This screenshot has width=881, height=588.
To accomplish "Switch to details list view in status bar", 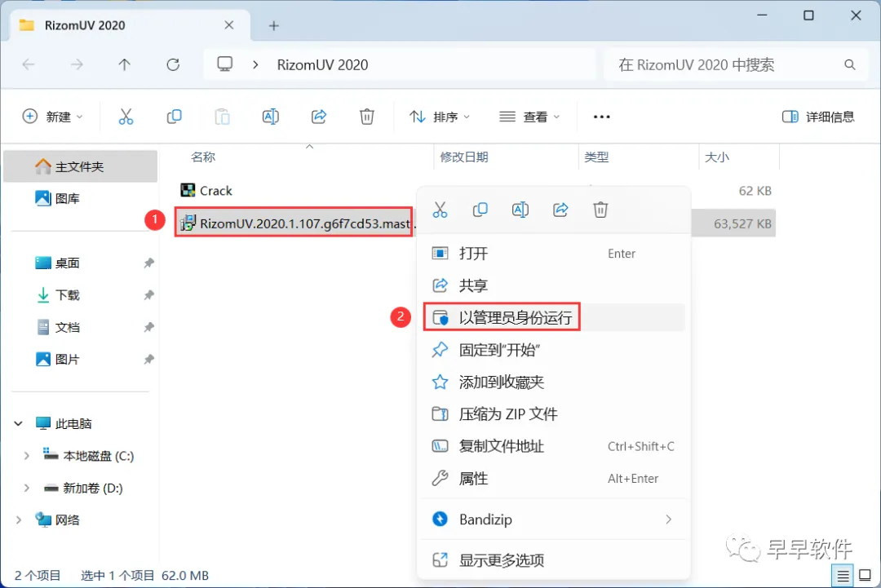I will pyautogui.click(x=843, y=575).
